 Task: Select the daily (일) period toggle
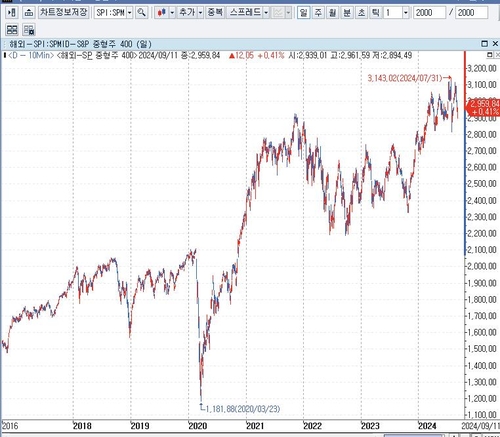coord(303,13)
